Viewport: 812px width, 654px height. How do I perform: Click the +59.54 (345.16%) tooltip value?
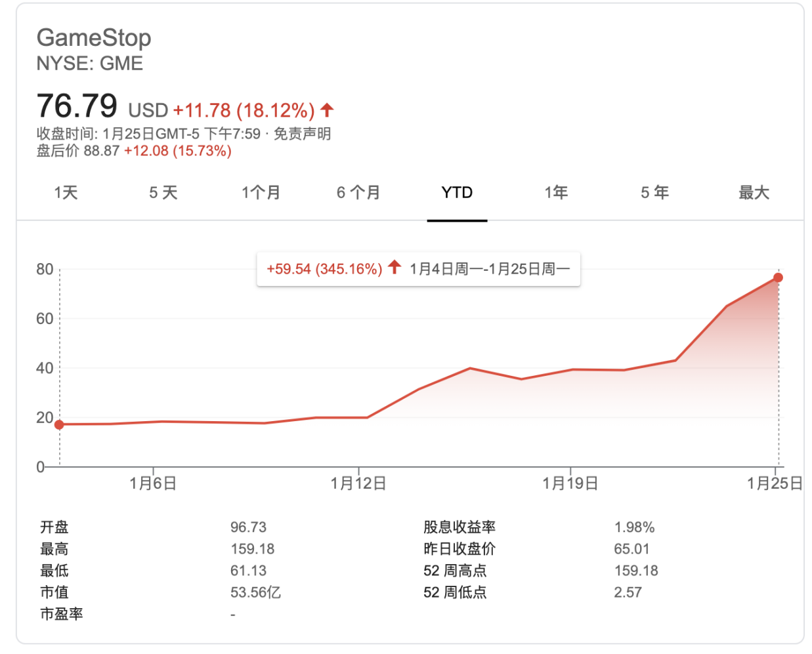324,269
